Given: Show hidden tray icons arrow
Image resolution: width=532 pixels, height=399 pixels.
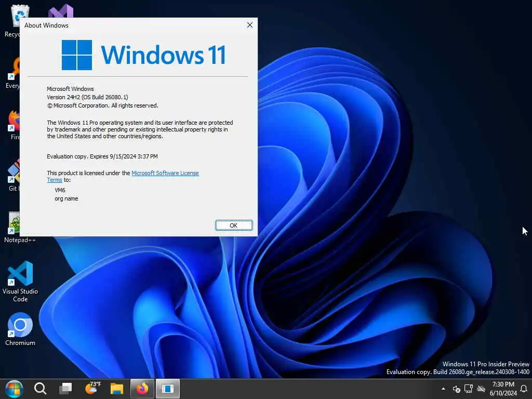Looking at the screenshot, I should click(x=443, y=389).
